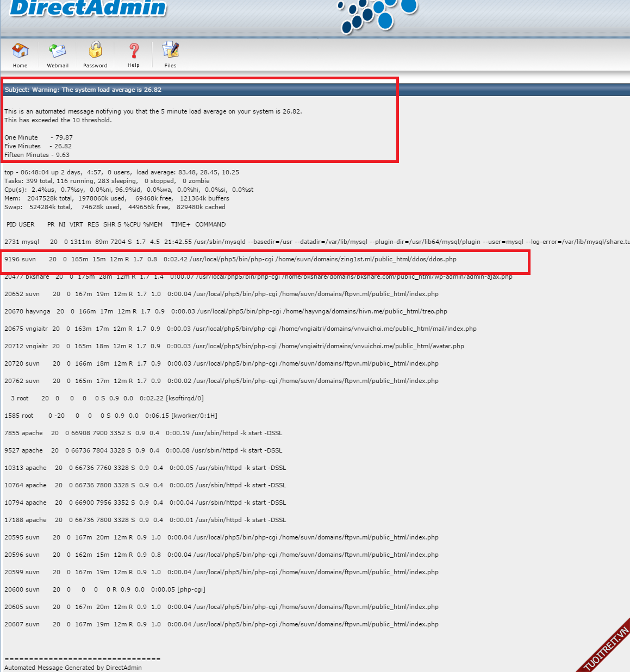Click the TUOITREIT.VN corner watermark
630x672 pixels.
click(606, 649)
